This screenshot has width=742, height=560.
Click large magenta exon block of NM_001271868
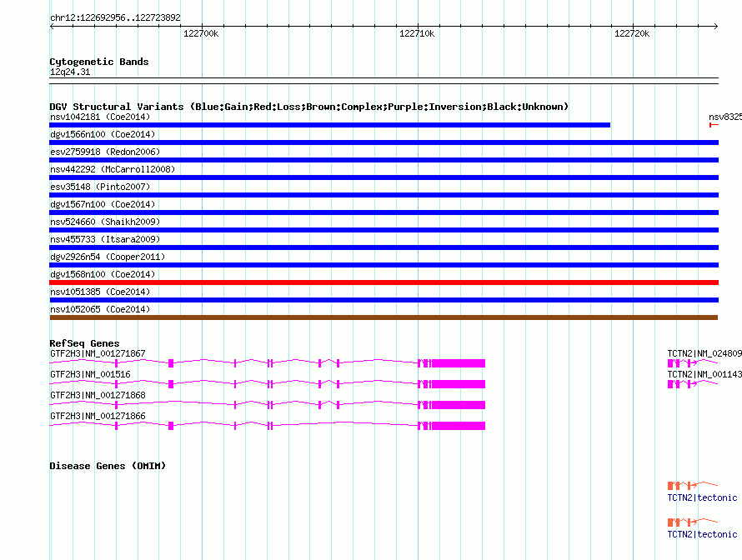[x=459, y=405]
